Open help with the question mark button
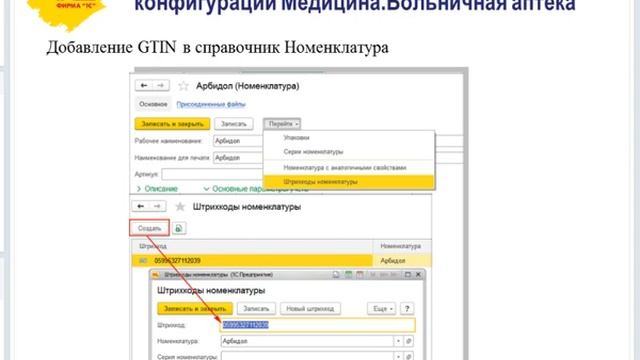 407,309
